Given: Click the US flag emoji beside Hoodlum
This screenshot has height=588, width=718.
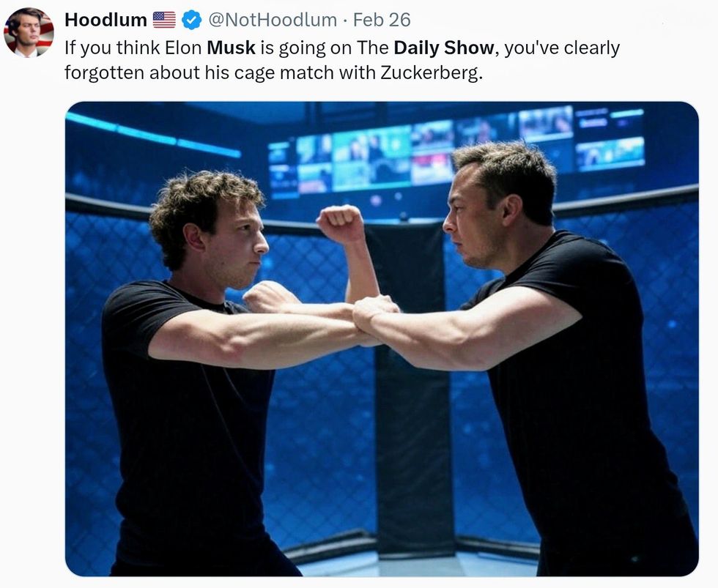Looking at the screenshot, I should click(x=164, y=20).
